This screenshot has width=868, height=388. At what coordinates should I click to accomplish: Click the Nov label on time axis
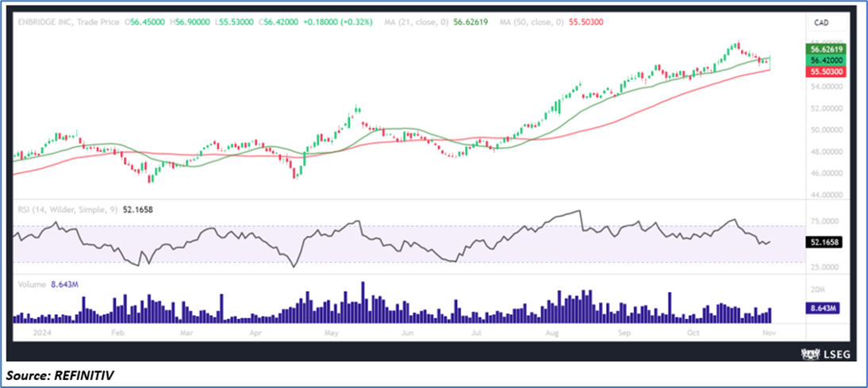tap(770, 334)
